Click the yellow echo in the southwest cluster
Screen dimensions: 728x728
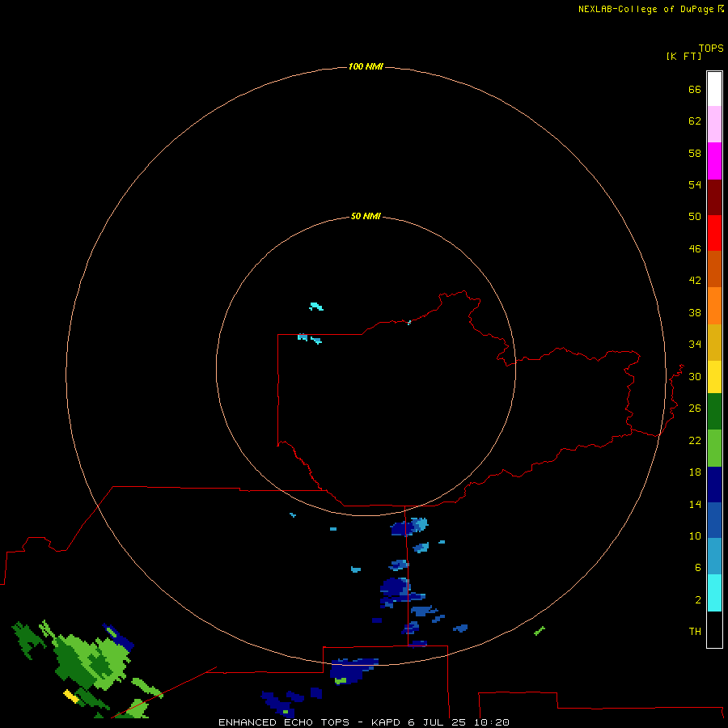[x=70, y=696]
